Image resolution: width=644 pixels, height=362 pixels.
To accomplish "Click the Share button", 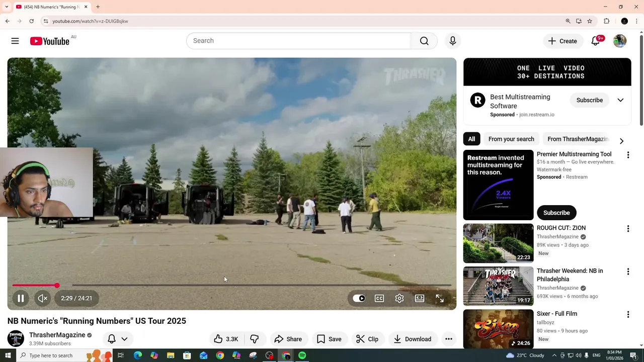I will coord(288,339).
